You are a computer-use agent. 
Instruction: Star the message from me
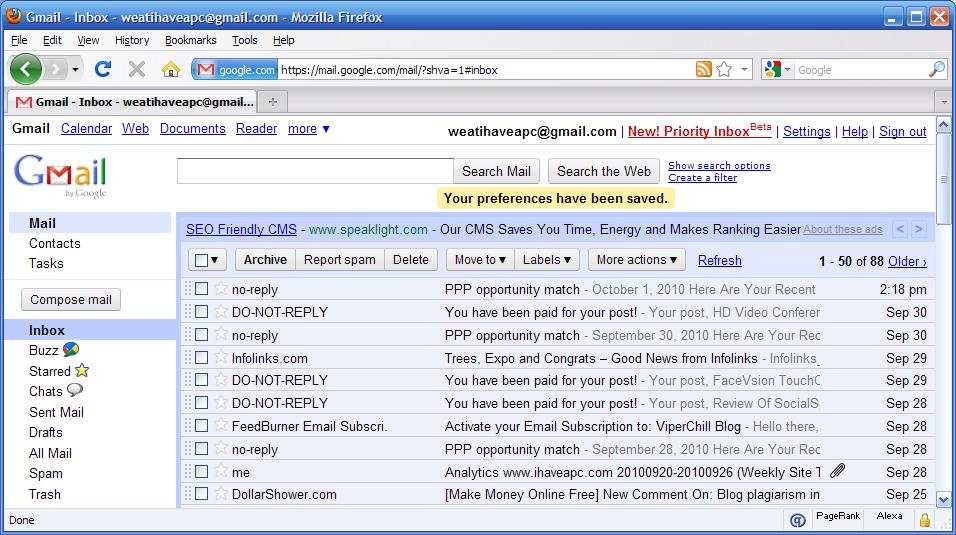point(221,472)
